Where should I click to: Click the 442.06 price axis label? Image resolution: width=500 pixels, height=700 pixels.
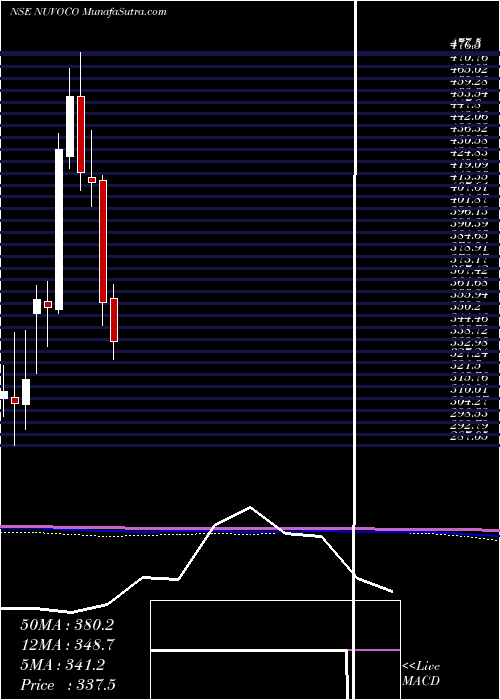click(470, 117)
